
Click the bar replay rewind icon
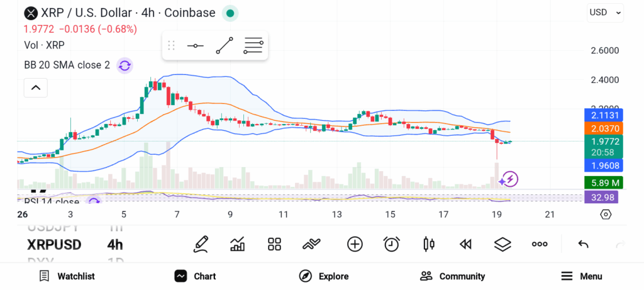coord(465,244)
